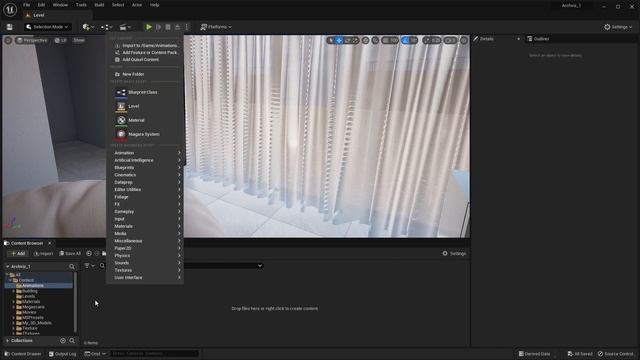Expand the Building folder in the tree
Image resolution: width=640 pixels, height=360 pixels.
click(x=13, y=291)
